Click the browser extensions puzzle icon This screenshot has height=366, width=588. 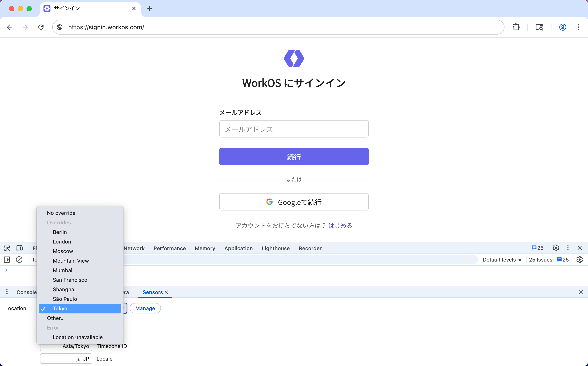tap(516, 27)
